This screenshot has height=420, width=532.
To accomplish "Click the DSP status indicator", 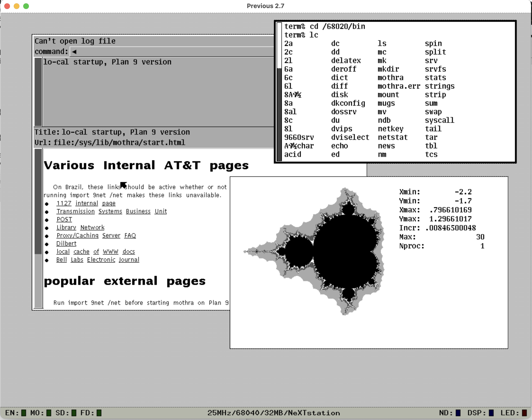I will coord(491,413).
